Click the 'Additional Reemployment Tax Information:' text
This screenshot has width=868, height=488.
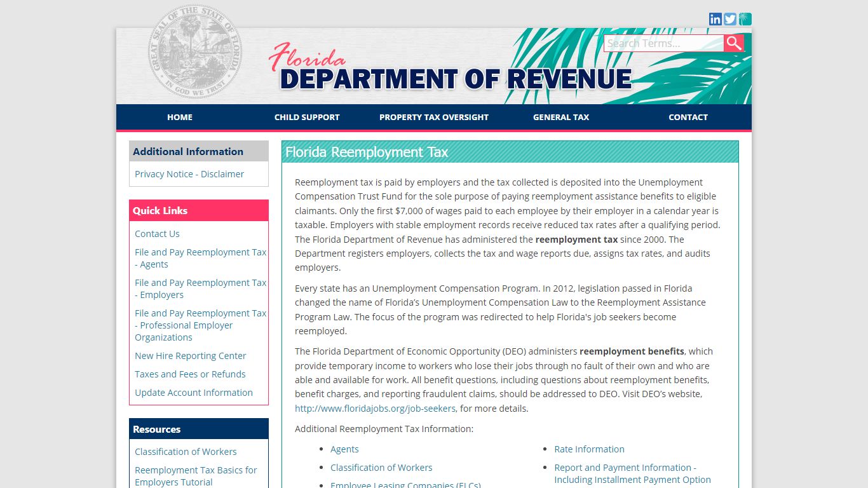pos(384,429)
